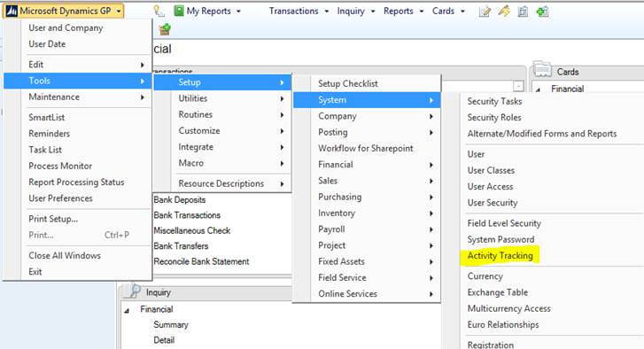Open Process Monitor
Image resolution: width=644 pixels, height=349 pixels.
coord(60,166)
